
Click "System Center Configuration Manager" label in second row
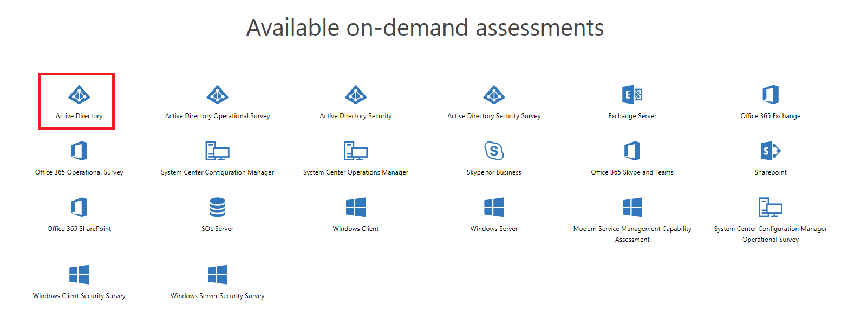pos(218,172)
